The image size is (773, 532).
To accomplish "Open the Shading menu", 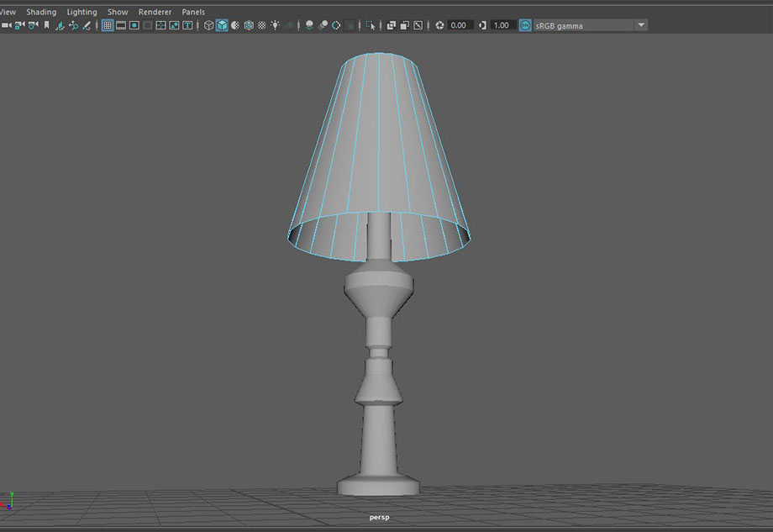I will [41, 12].
